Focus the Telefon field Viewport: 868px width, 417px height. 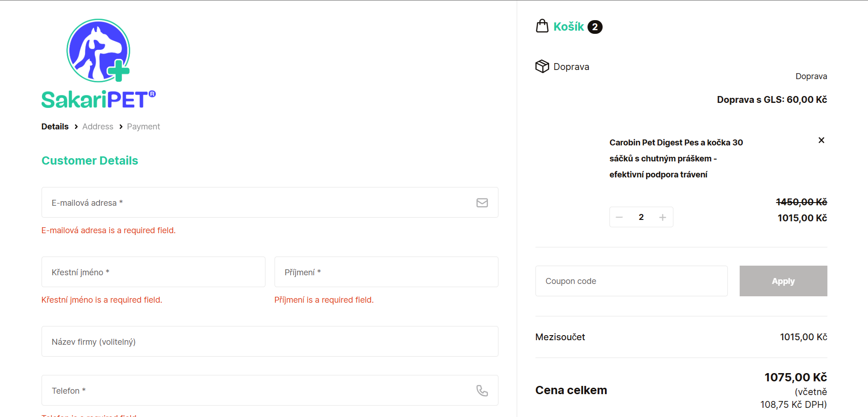[x=270, y=390]
